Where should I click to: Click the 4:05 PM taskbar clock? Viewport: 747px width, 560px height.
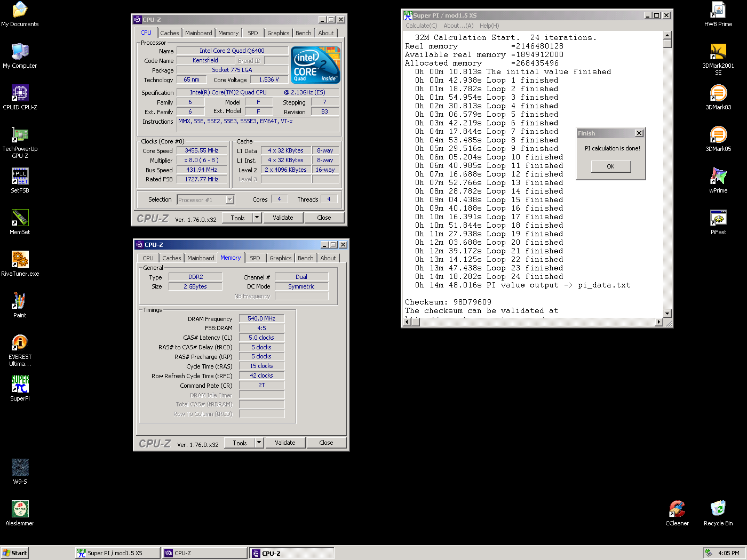point(728,553)
